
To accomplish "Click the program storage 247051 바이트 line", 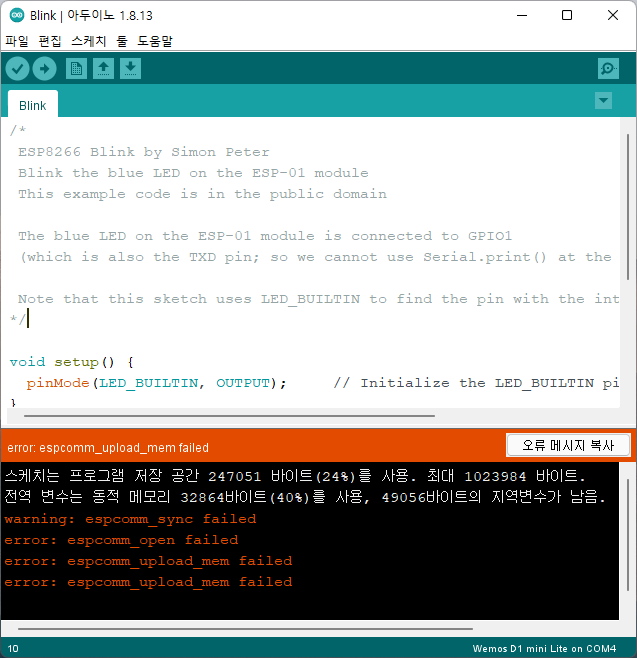I will [x=295, y=476].
